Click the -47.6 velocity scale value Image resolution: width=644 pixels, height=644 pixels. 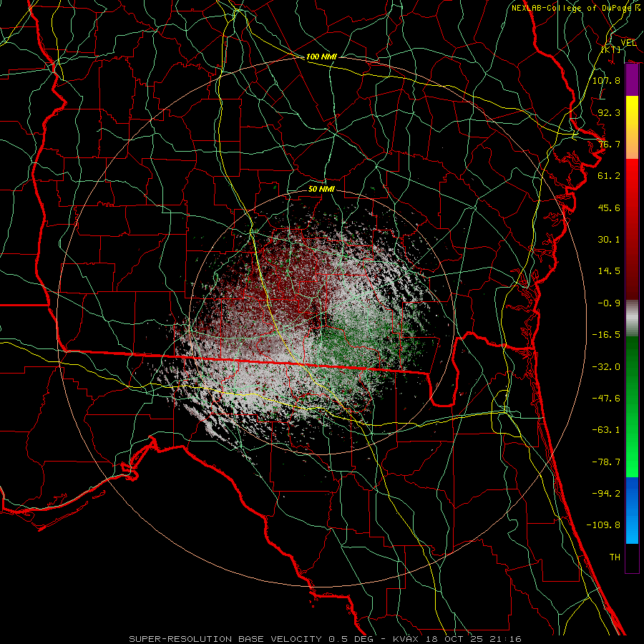click(606, 399)
